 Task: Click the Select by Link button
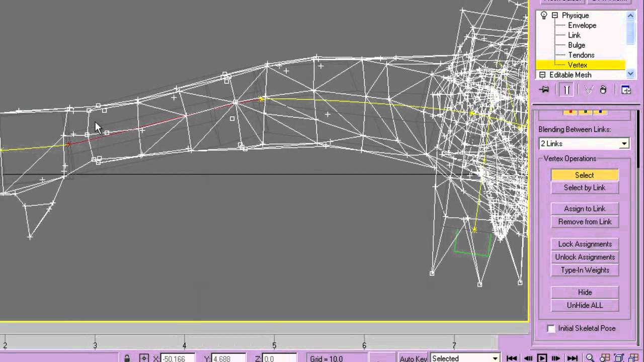[x=585, y=188]
